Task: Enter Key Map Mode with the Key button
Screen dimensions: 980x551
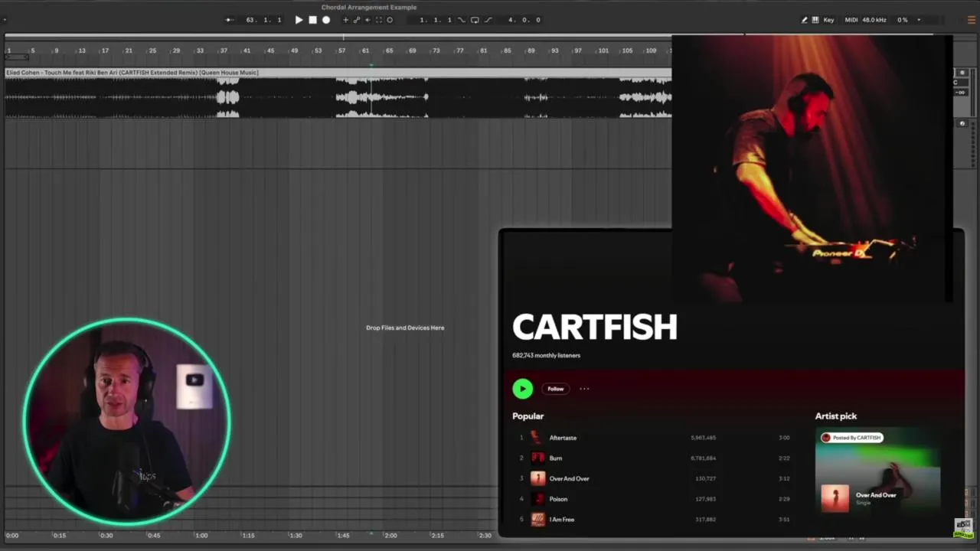Action: click(x=828, y=20)
